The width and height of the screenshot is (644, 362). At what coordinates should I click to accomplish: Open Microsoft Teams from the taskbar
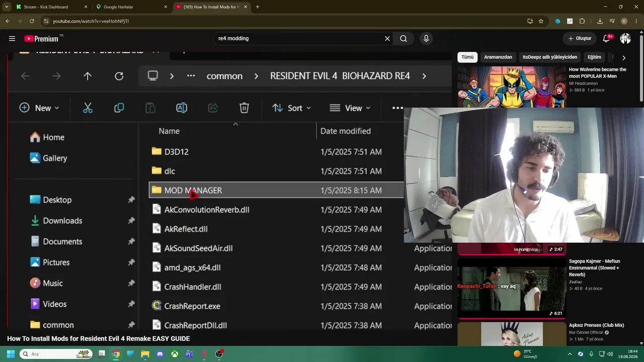pos(189,354)
